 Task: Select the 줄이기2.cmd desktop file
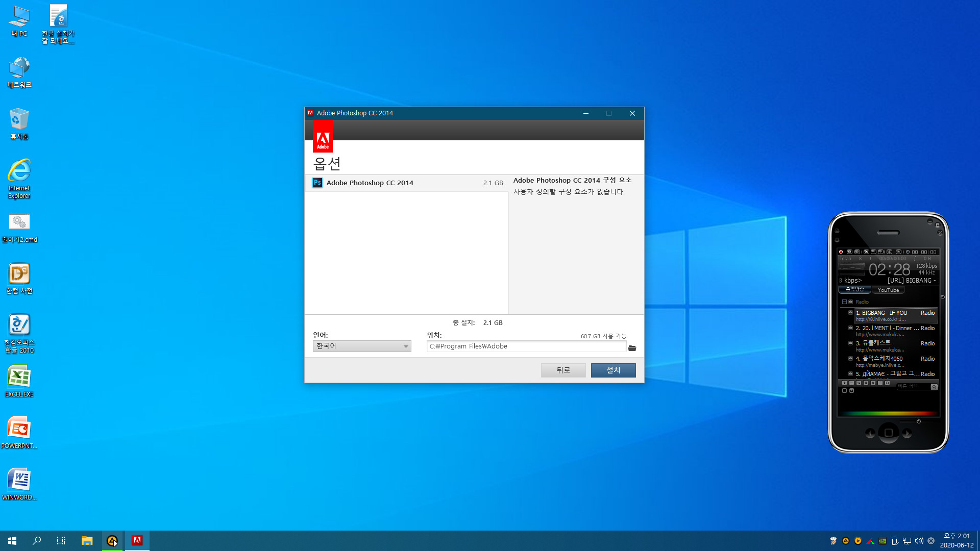click(x=19, y=228)
